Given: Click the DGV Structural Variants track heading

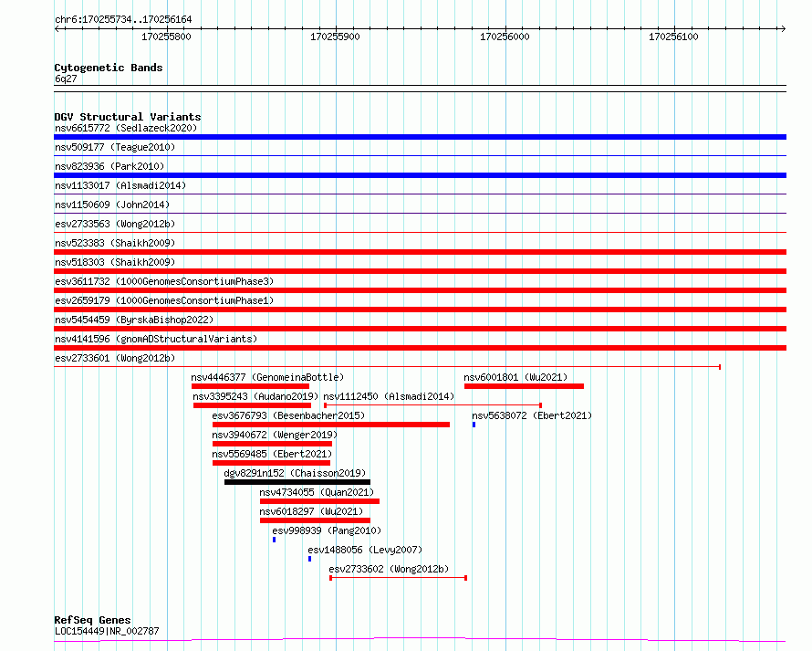Looking at the screenshot, I should pos(128,117).
